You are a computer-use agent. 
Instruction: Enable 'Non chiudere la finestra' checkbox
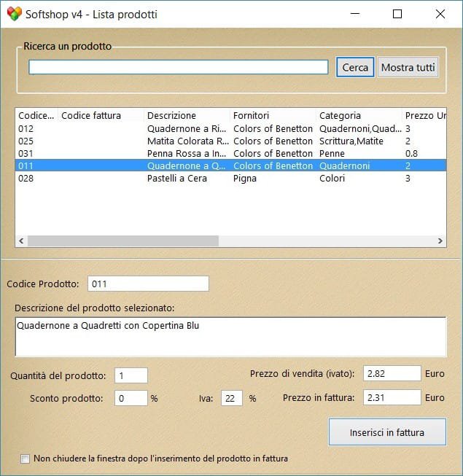pos(26,459)
